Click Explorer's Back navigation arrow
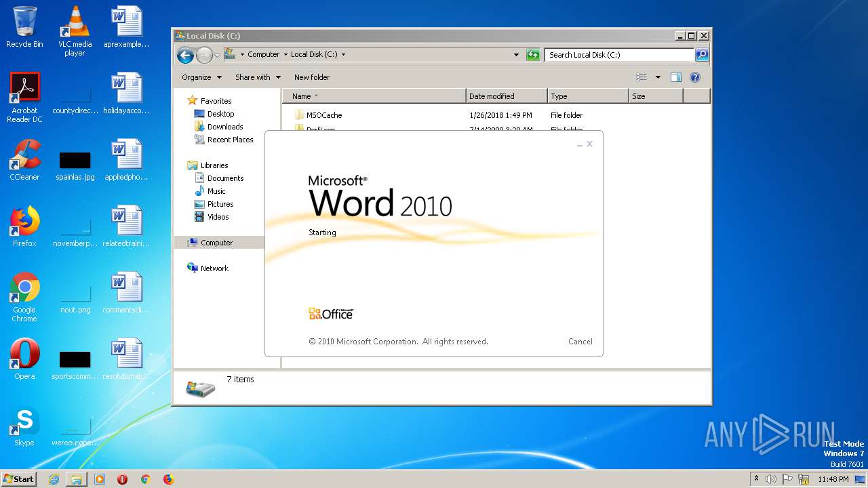The image size is (868, 488). pyautogui.click(x=185, y=55)
